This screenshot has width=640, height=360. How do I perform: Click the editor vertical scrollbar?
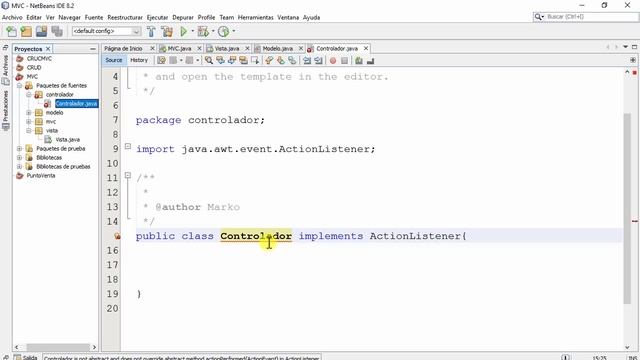627,208
